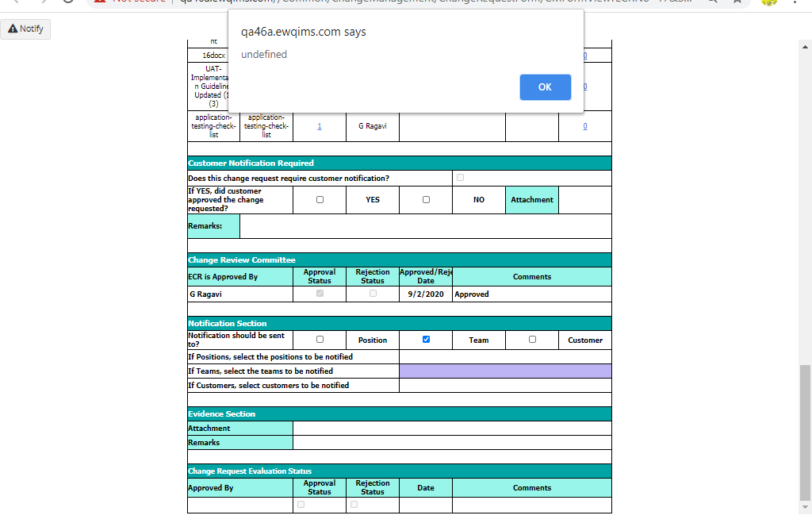812x523 pixels.
Task: Click the 'Approved' comment text
Action: [472, 294]
